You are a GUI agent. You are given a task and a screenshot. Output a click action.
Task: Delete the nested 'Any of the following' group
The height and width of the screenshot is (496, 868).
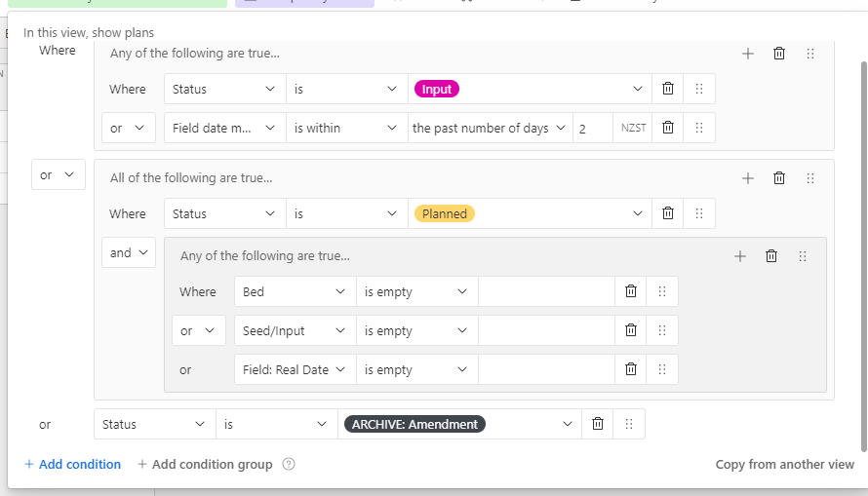coord(771,256)
